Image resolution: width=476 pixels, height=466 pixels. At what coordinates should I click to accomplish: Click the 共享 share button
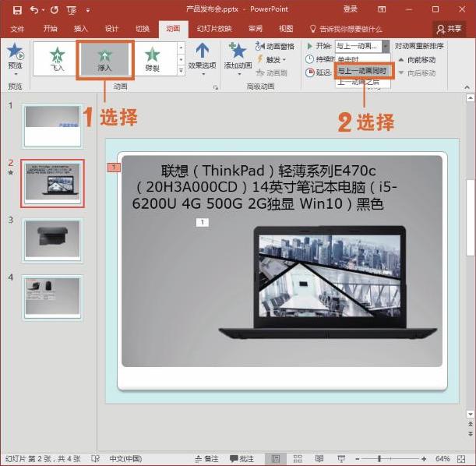point(449,29)
